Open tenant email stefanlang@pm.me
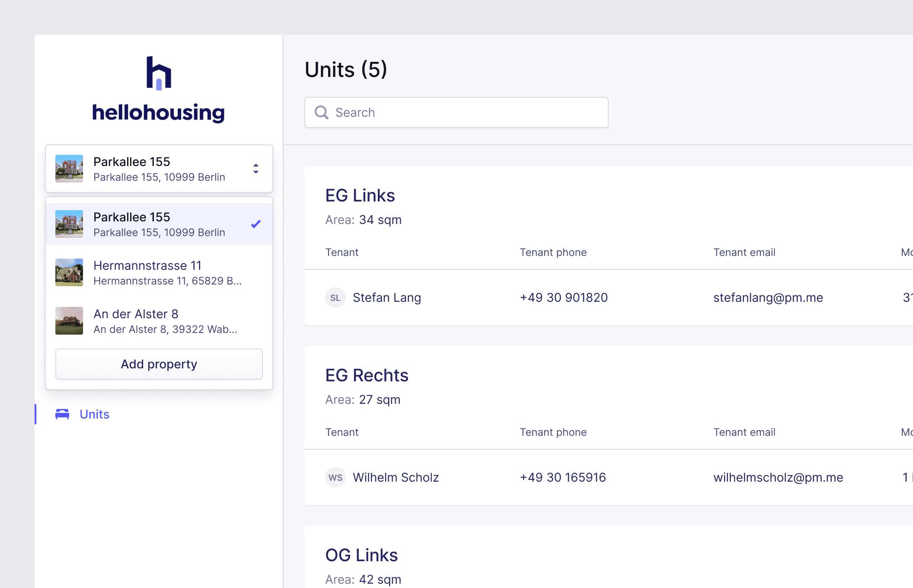Viewport: 913px width, 588px height. click(768, 297)
